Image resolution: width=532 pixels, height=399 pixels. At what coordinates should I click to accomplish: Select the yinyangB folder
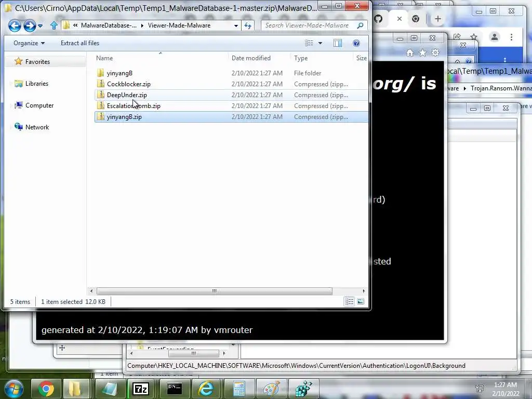[119, 73]
